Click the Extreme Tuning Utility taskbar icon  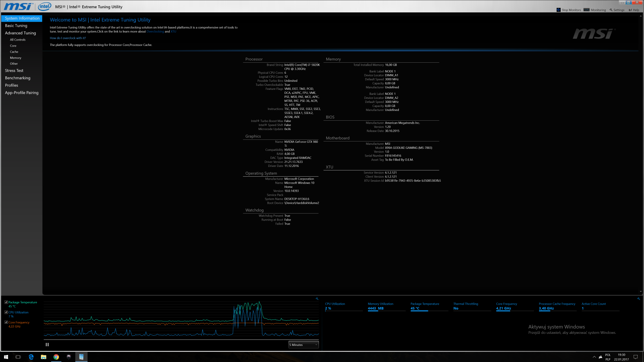click(81, 357)
